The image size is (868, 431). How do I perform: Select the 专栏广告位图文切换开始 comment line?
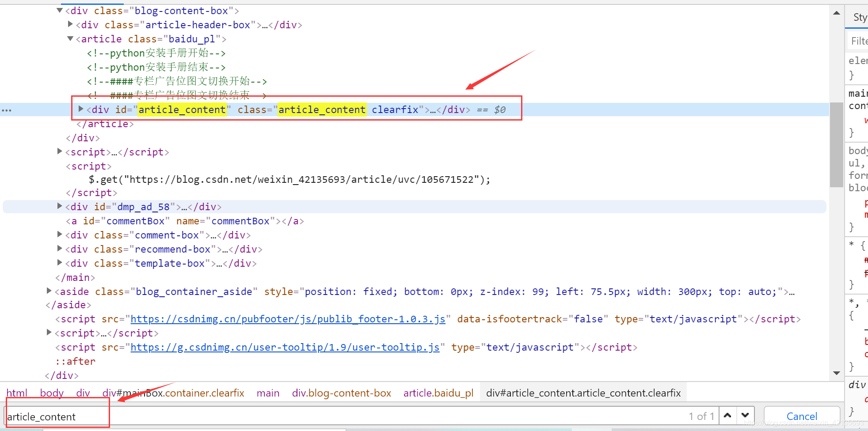(177, 81)
